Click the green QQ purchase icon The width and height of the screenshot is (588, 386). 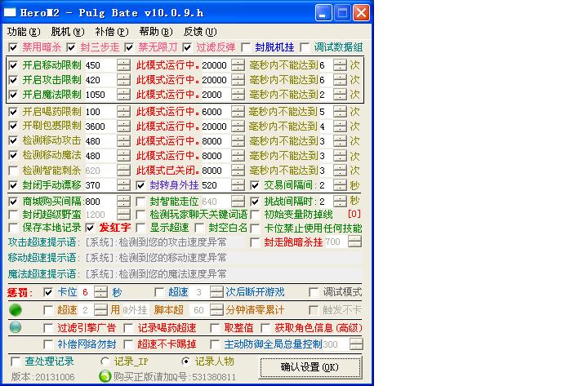coord(105,376)
